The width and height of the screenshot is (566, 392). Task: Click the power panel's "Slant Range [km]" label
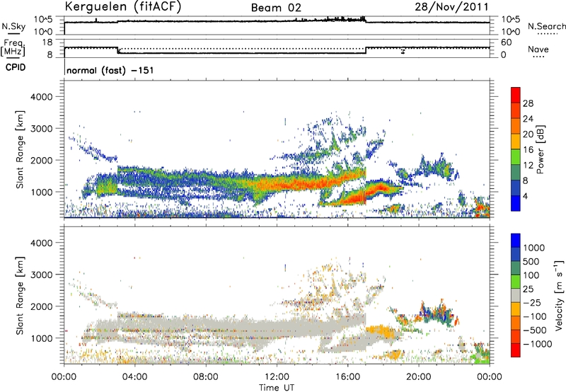tap(20, 149)
